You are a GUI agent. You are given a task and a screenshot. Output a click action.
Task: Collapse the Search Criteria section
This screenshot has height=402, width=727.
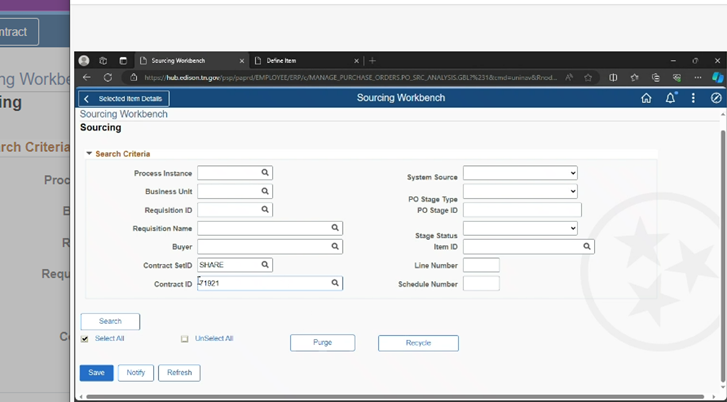[89, 153]
